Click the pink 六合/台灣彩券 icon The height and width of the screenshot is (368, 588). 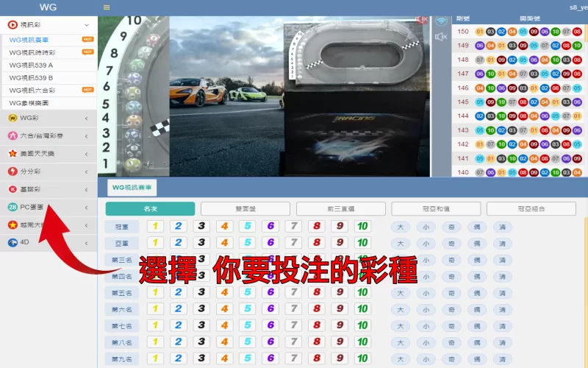click(x=12, y=135)
